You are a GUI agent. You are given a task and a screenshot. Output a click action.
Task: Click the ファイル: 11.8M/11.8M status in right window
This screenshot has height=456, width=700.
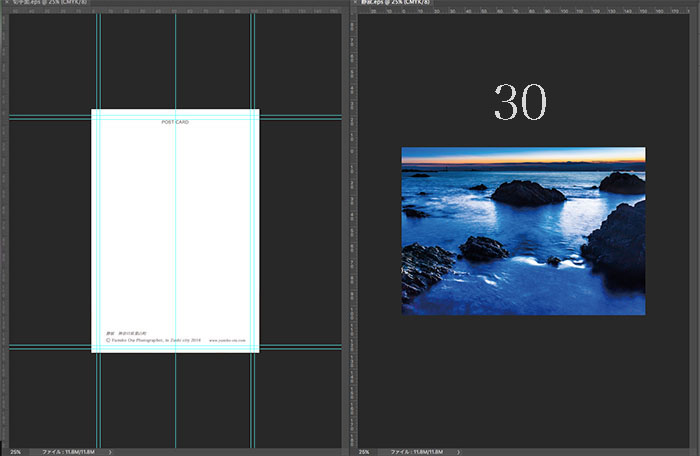tap(417, 452)
